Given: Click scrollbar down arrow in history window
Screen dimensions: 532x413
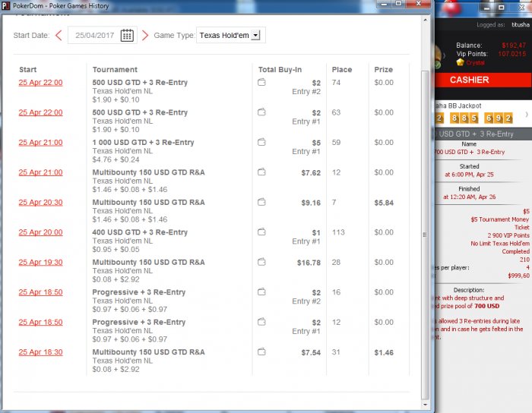Looking at the screenshot, I should (425, 405).
